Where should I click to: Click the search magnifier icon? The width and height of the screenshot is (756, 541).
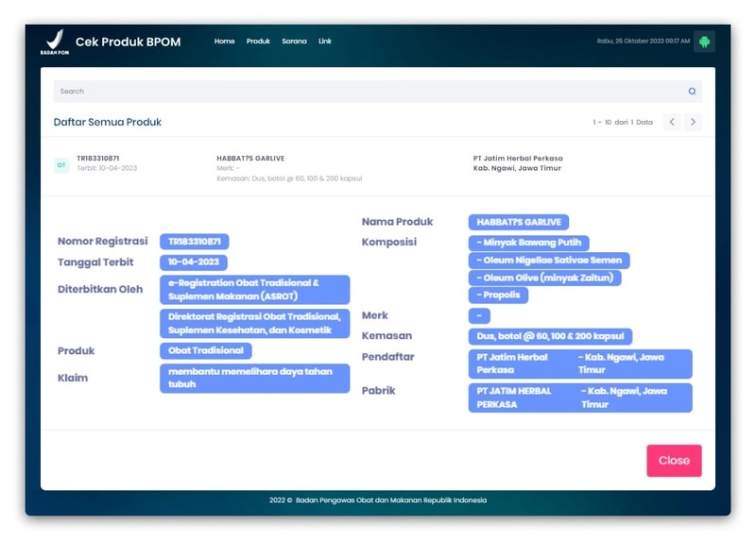(692, 91)
